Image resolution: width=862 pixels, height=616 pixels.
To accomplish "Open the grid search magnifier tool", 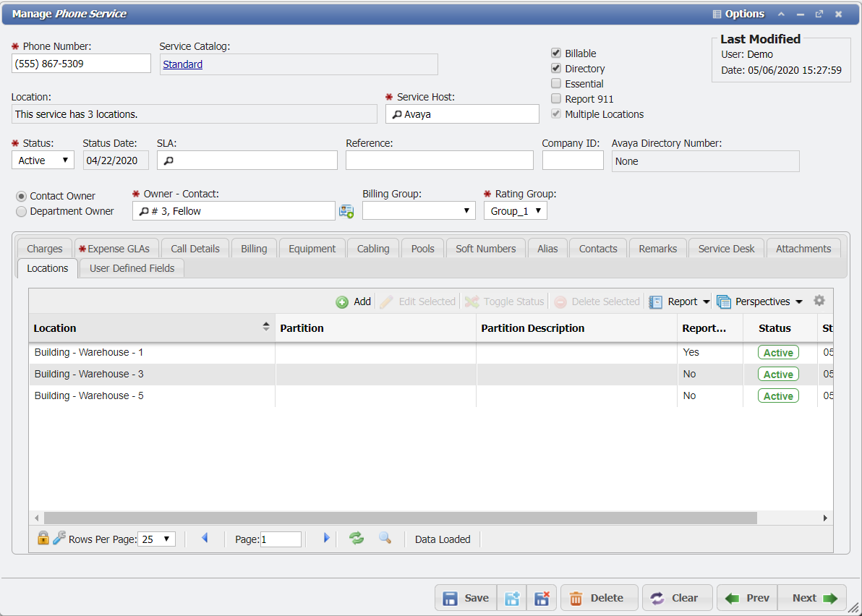I will click(x=384, y=539).
